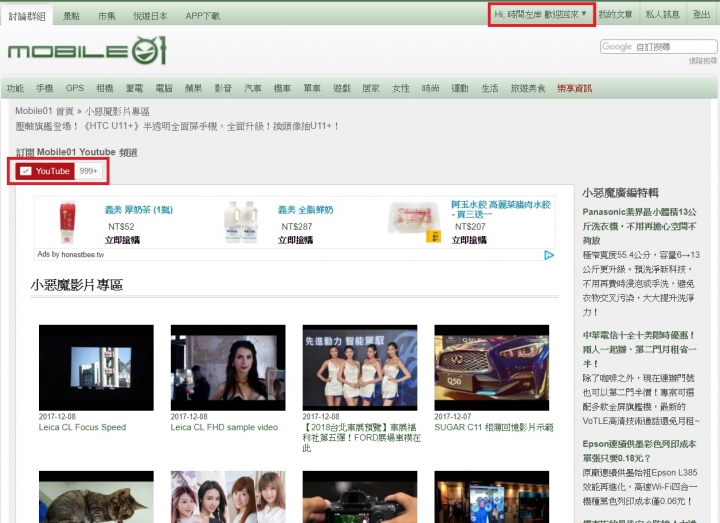Click 登出 to log out
The image size is (720, 523).
(701, 15)
